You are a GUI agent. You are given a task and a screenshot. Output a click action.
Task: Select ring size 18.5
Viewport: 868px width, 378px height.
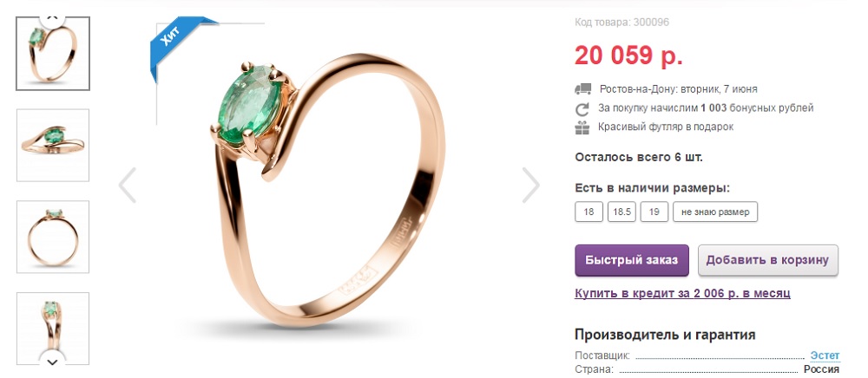[x=621, y=212]
